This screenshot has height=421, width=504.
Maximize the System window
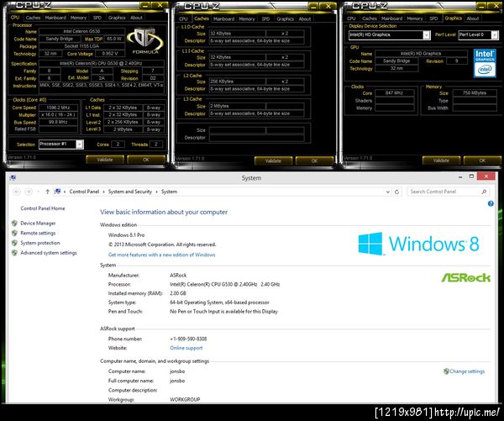[x=471, y=176]
